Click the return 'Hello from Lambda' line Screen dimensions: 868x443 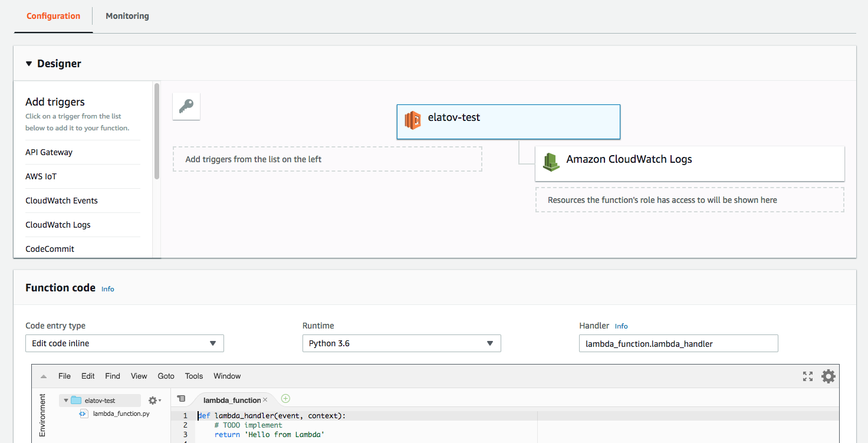click(x=269, y=435)
